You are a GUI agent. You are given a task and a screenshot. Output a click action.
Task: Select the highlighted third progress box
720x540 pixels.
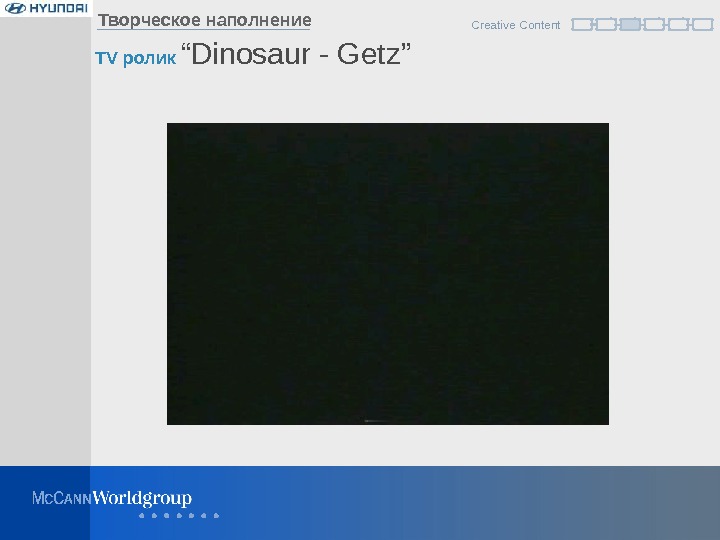click(630, 24)
